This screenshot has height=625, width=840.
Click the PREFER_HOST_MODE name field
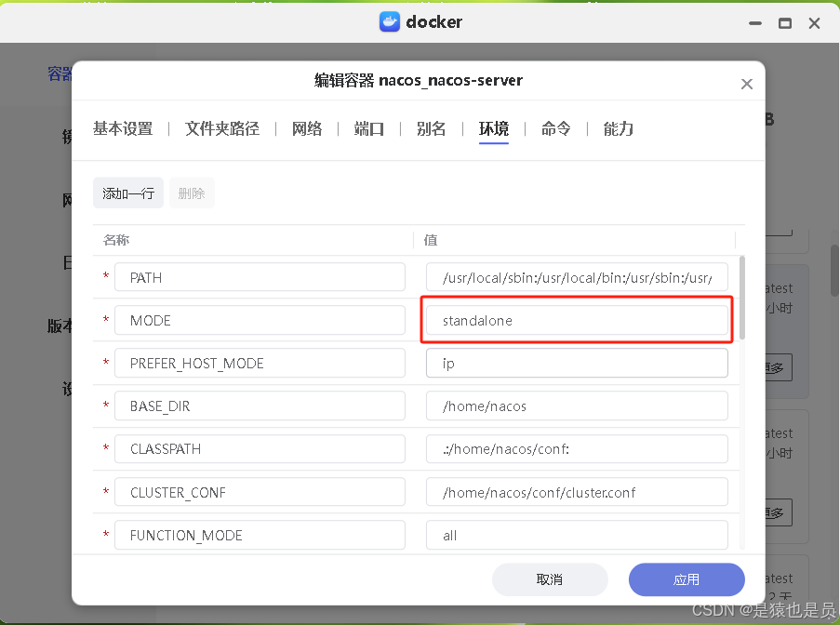coord(260,363)
